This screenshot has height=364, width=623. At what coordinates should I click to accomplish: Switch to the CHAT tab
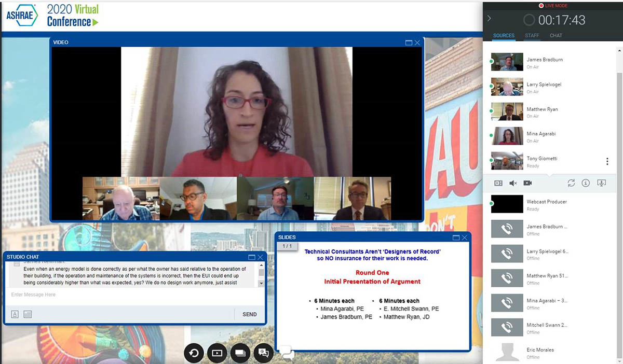556,36
